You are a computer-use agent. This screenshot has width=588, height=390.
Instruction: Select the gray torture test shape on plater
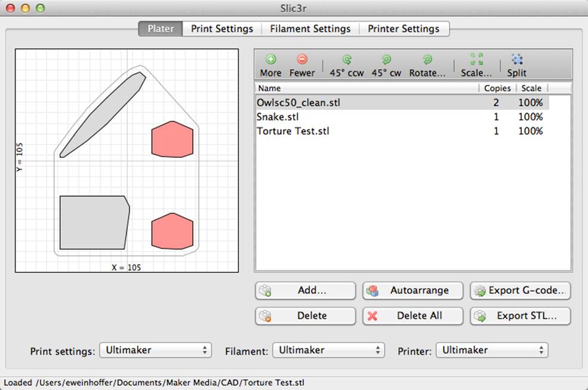pyautogui.click(x=94, y=222)
